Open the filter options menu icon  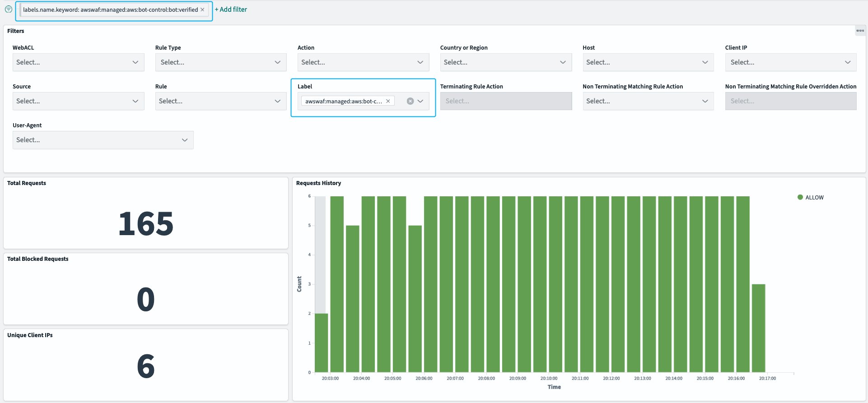click(8, 9)
